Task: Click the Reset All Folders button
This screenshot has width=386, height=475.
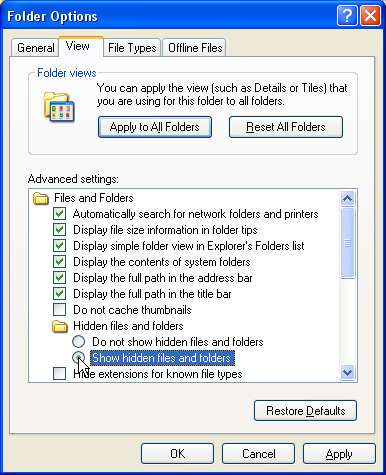Action: (x=286, y=127)
